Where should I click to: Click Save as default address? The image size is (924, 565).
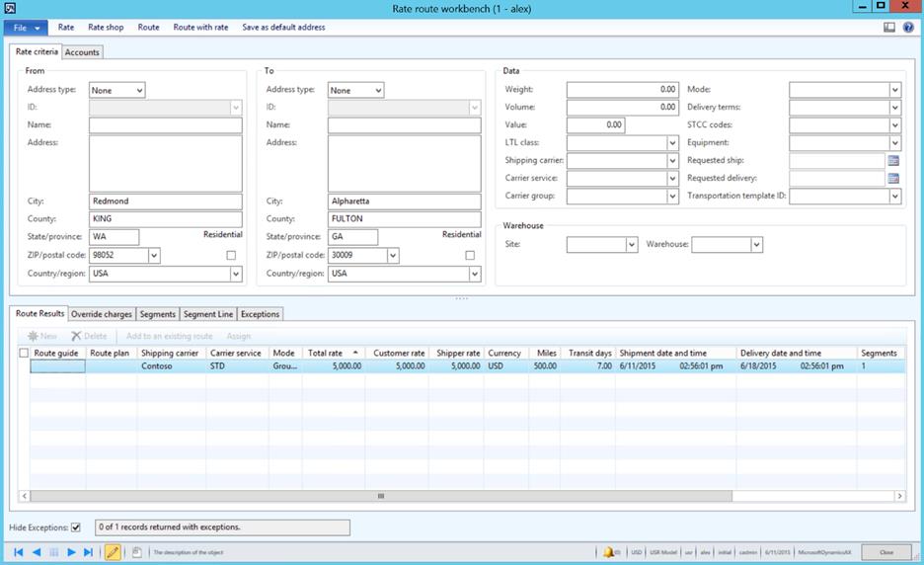tap(283, 27)
